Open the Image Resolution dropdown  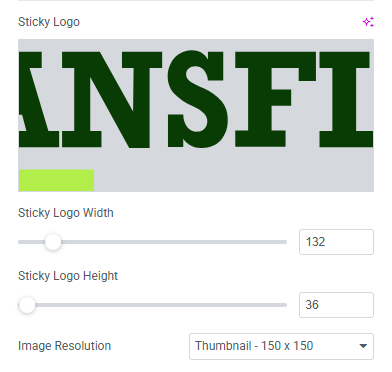(281, 346)
